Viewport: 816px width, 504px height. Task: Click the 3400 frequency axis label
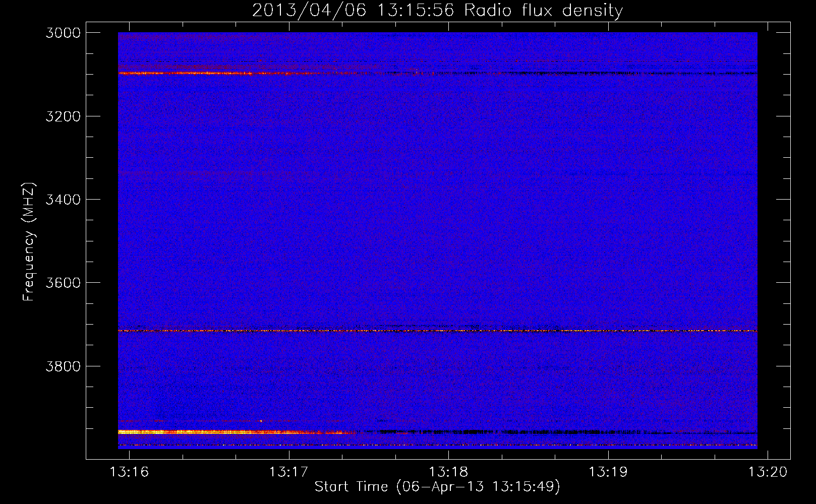(63, 200)
